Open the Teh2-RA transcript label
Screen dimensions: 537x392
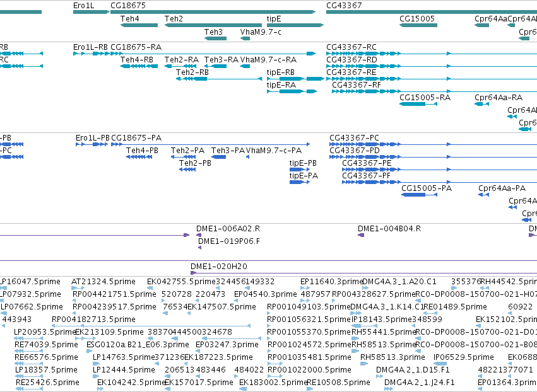click(x=182, y=60)
